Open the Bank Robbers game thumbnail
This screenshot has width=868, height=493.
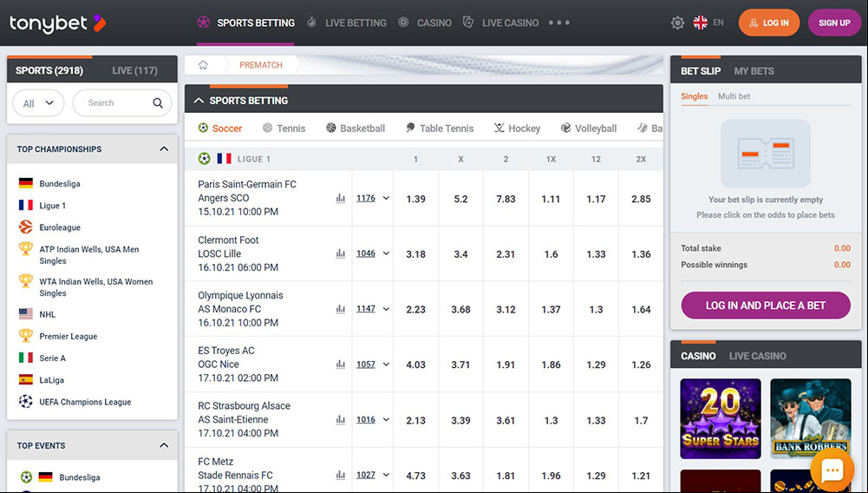click(811, 418)
